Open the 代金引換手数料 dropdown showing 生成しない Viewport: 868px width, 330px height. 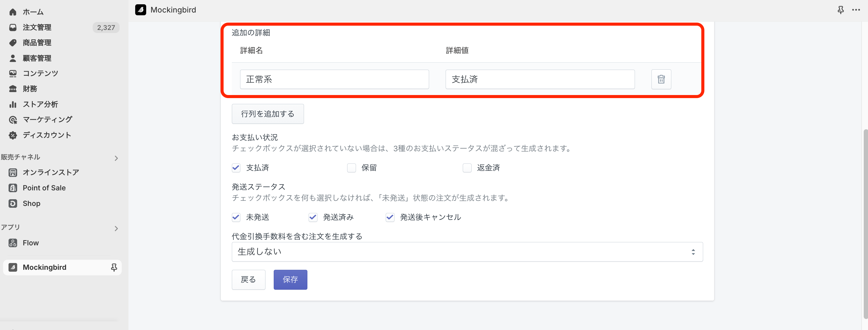[x=467, y=252]
